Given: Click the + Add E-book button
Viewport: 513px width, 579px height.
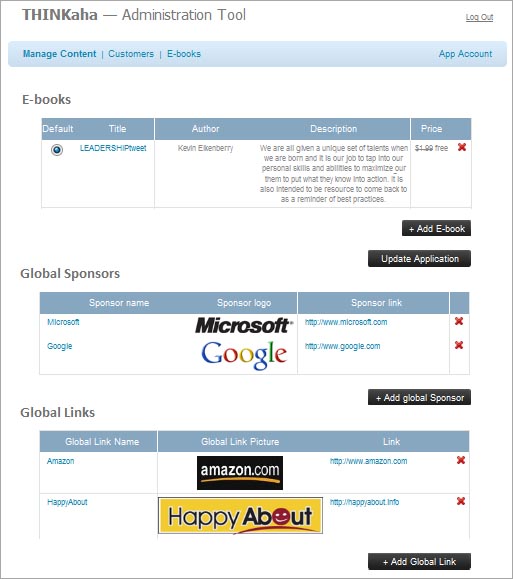Looking at the screenshot, I should [437, 229].
